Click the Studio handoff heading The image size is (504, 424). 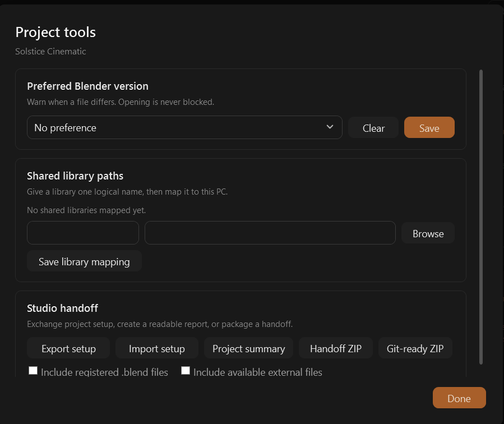(63, 308)
